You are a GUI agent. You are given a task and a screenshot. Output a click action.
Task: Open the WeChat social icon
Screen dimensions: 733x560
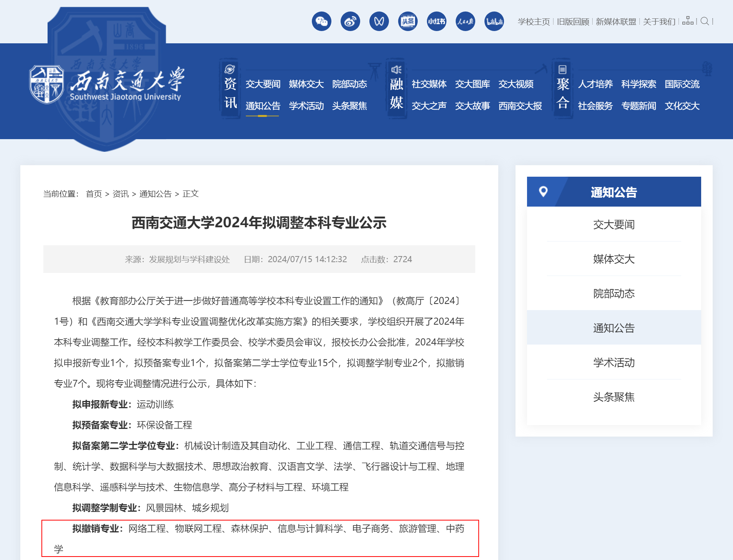(x=321, y=21)
